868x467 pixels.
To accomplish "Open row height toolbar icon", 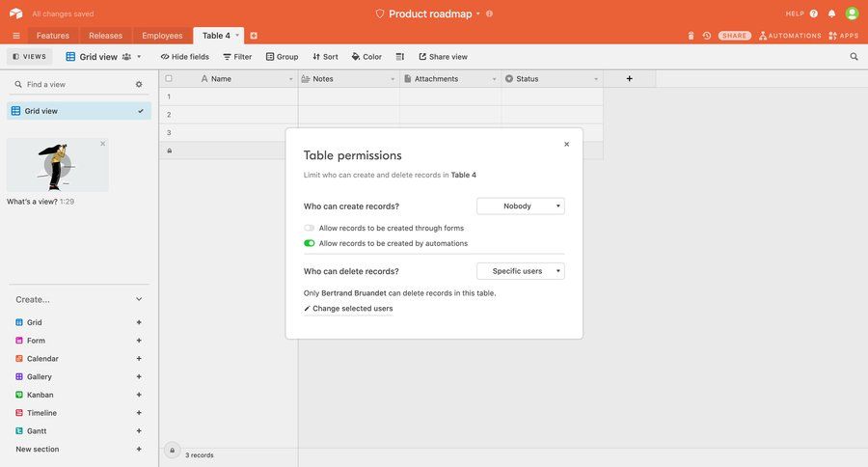I will pos(400,57).
